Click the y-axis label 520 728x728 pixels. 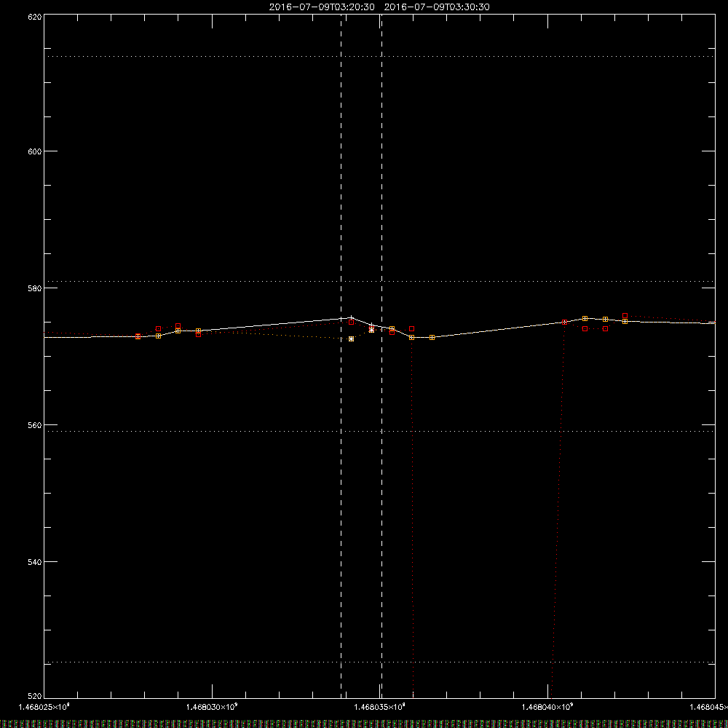pyautogui.click(x=35, y=696)
